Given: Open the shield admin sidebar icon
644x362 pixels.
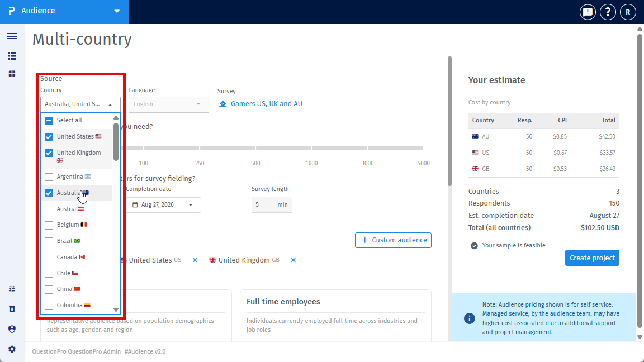Looking at the screenshot, I should [x=12, y=329].
